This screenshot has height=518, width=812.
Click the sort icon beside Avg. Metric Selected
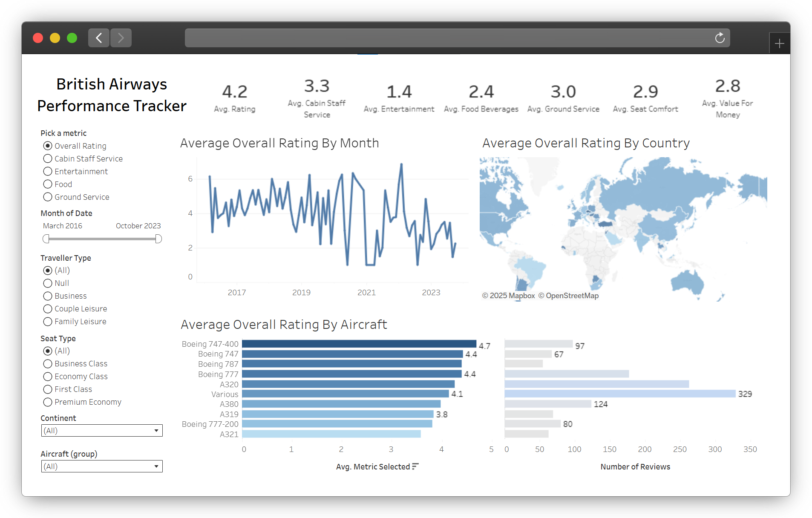coord(415,466)
